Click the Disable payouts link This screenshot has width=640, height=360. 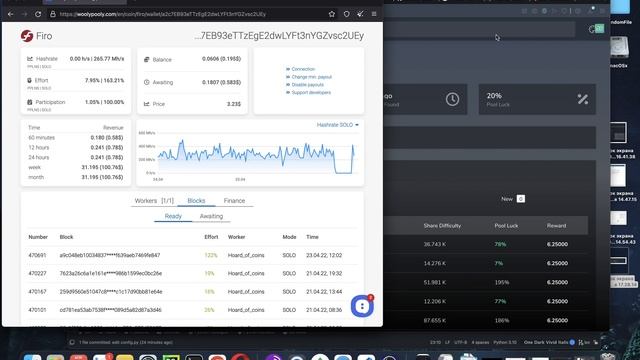(307, 84)
